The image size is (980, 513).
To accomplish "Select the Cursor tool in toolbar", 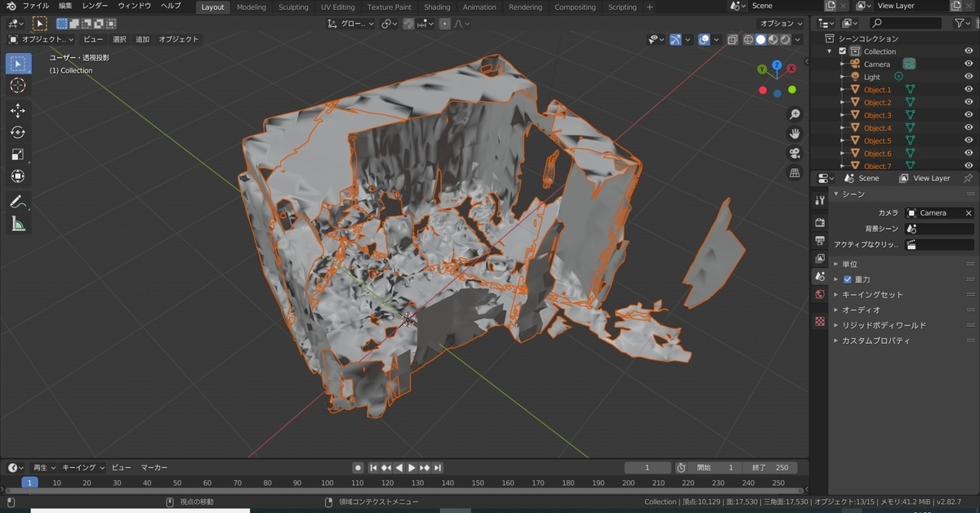I will tap(18, 86).
